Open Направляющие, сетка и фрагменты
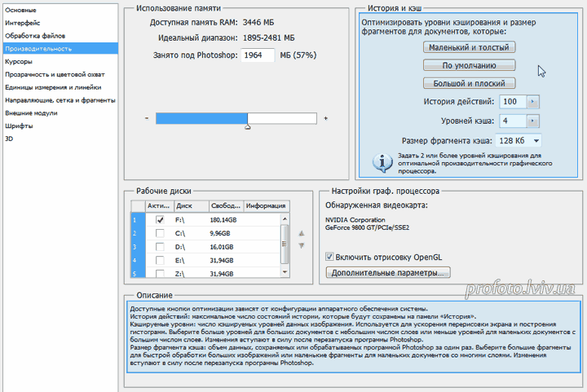587x392 pixels. tap(60, 100)
